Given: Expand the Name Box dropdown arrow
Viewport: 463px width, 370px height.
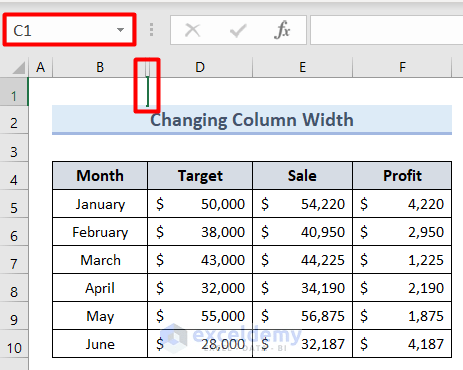Looking at the screenshot, I should (120, 30).
